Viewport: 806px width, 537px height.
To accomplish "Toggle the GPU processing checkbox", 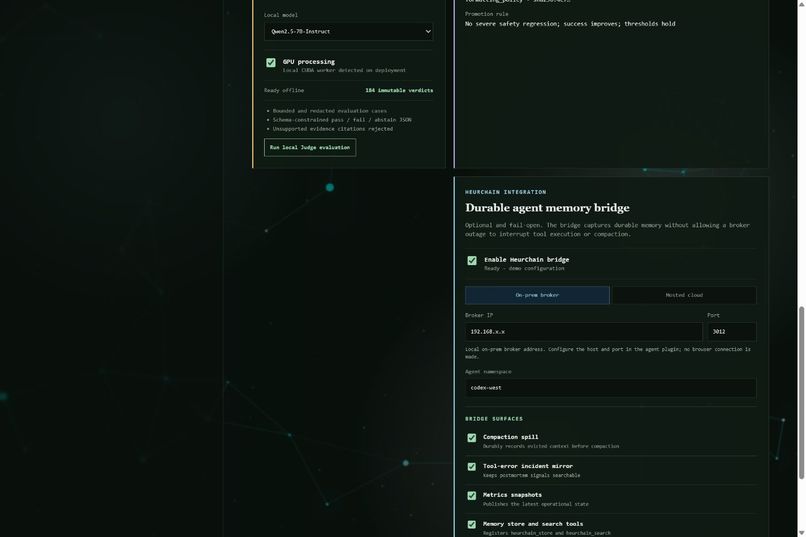I will tap(271, 63).
